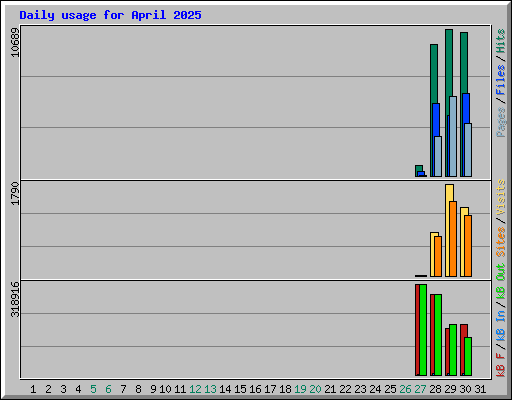Viewport: 512px width, 400px height.
Task: Click the yellow Visits bar for day 28
Action: coord(432,254)
